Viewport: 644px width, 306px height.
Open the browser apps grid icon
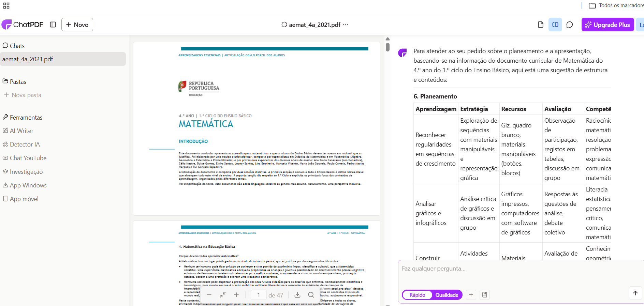pos(6,5)
